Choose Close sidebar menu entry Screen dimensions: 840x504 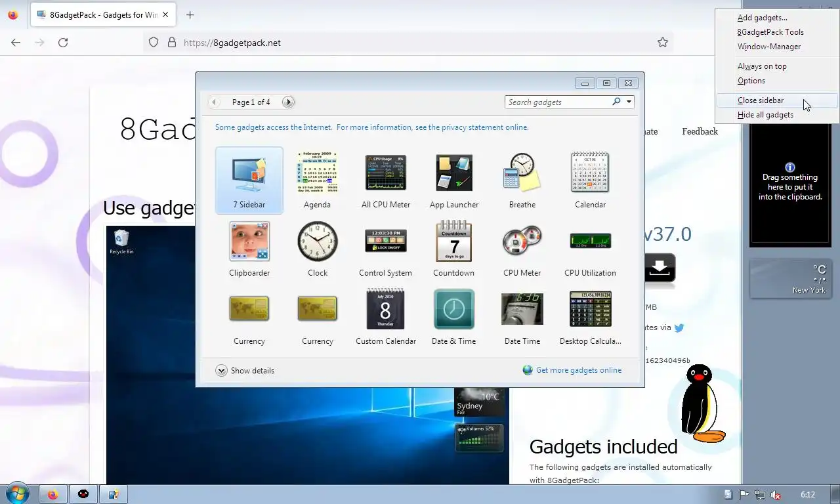pyautogui.click(x=777, y=100)
